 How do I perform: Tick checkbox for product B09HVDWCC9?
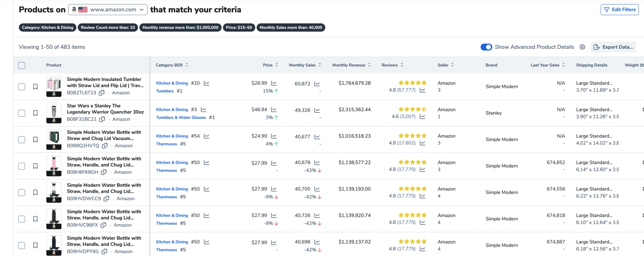22,193
